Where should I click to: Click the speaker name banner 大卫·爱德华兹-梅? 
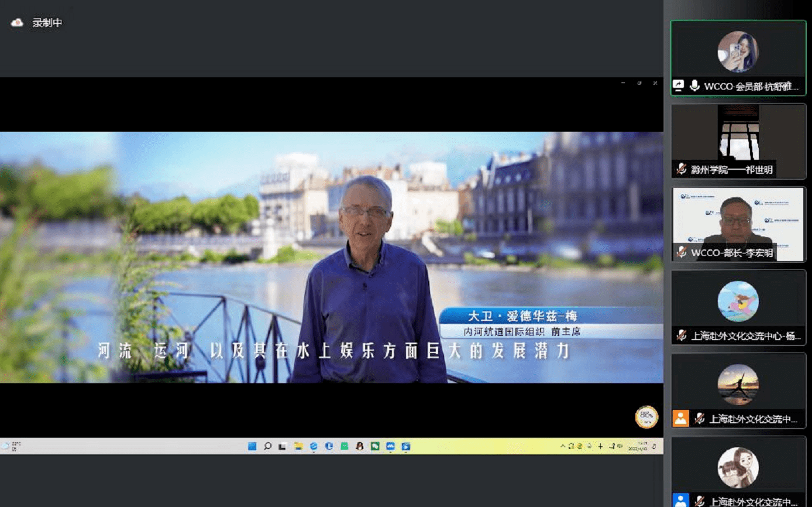[x=521, y=316]
